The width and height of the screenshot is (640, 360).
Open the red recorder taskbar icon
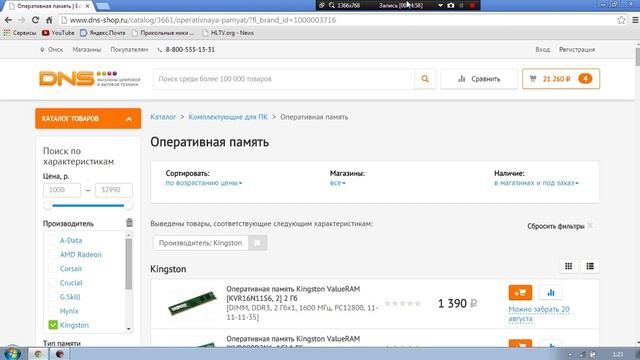(x=60, y=354)
